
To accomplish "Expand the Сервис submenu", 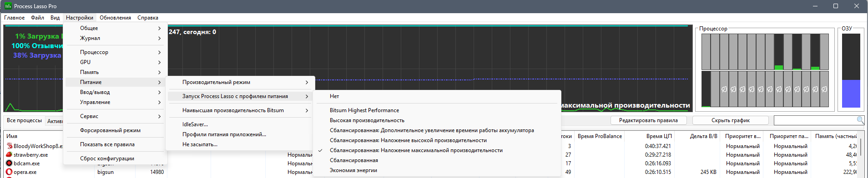I will click(x=115, y=116).
